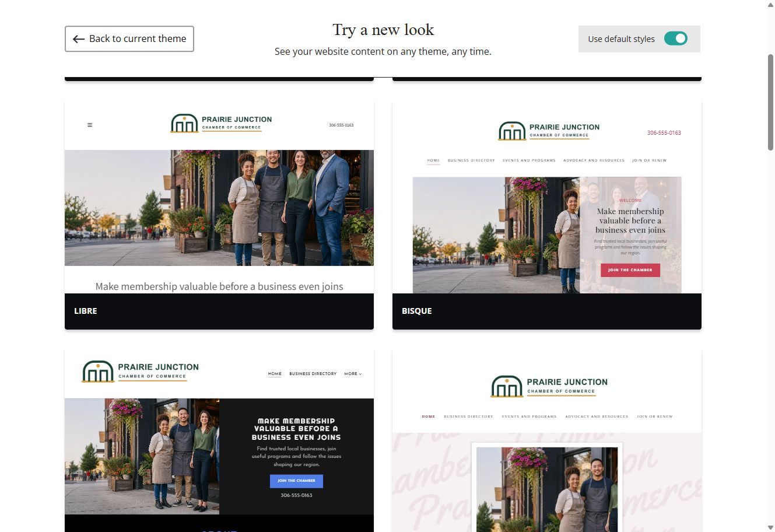Image resolution: width=775 pixels, height=532 pixels.
Task: Click the logo in the dark-hero theme preview
Action: point(140,371)
